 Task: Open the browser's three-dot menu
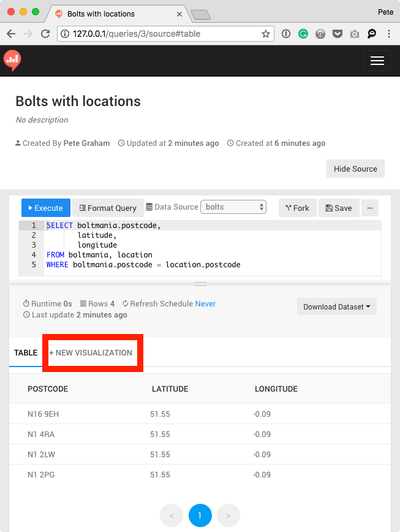[x=390, y=34]
